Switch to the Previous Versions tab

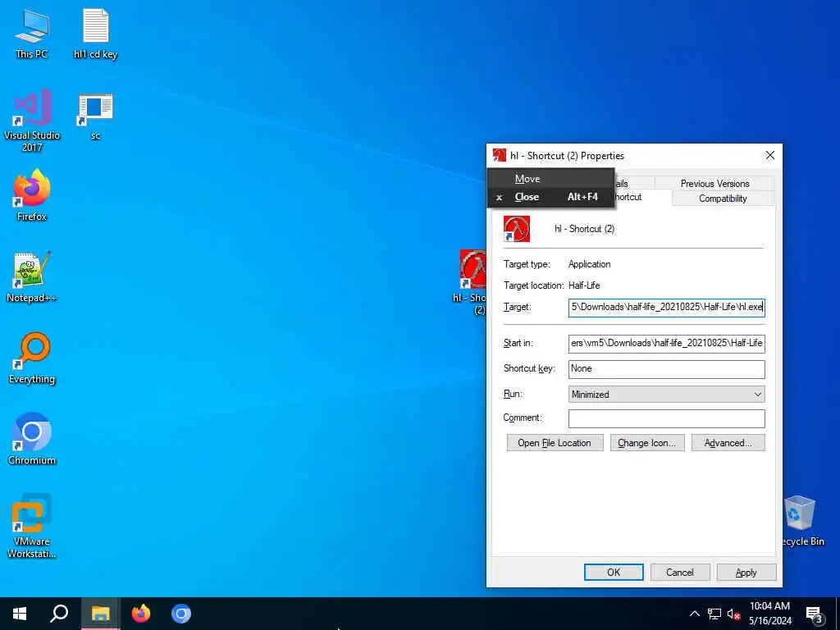[714, 183]
